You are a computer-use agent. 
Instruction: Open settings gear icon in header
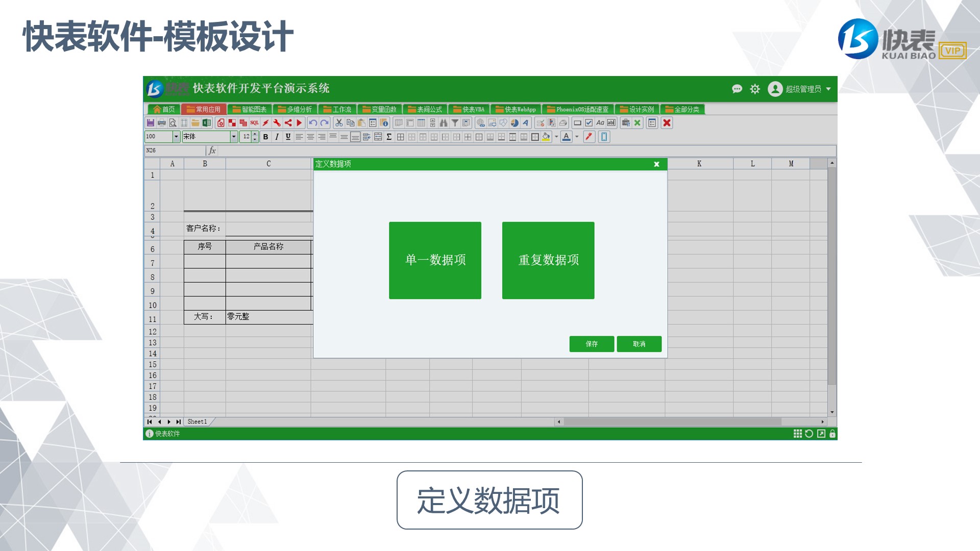[x=755, y=89]
